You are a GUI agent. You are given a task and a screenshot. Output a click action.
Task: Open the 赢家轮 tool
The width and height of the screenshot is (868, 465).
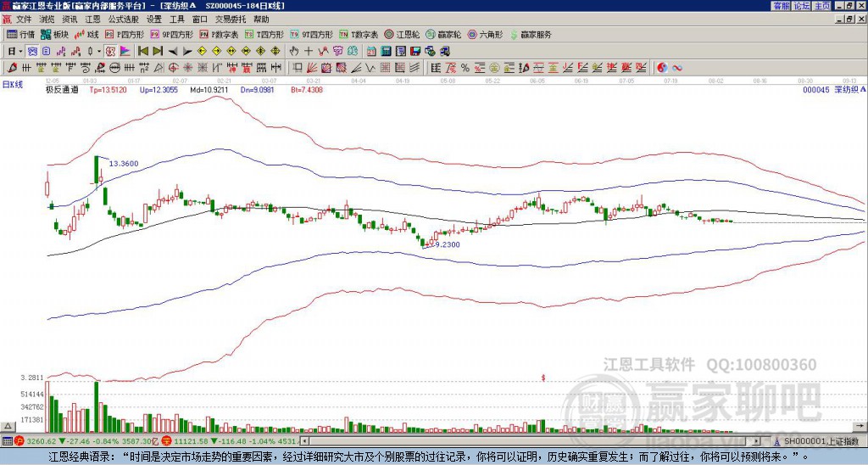tap(443, 34)
